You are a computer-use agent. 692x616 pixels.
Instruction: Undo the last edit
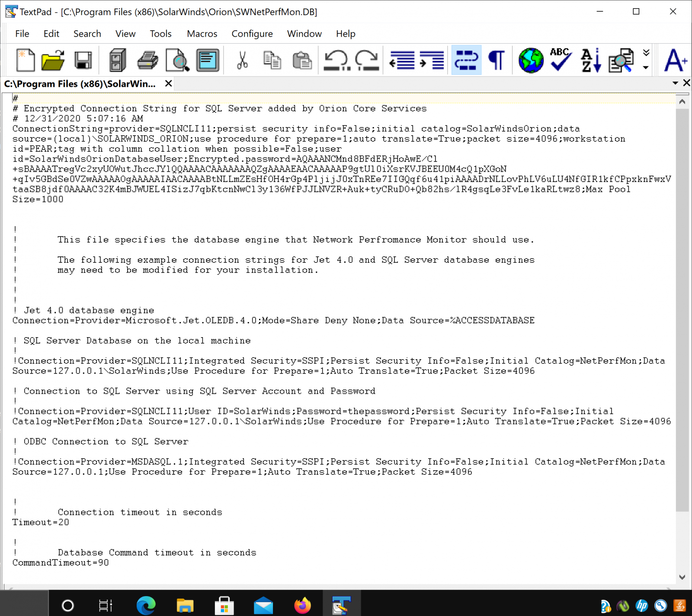point(337,60)
